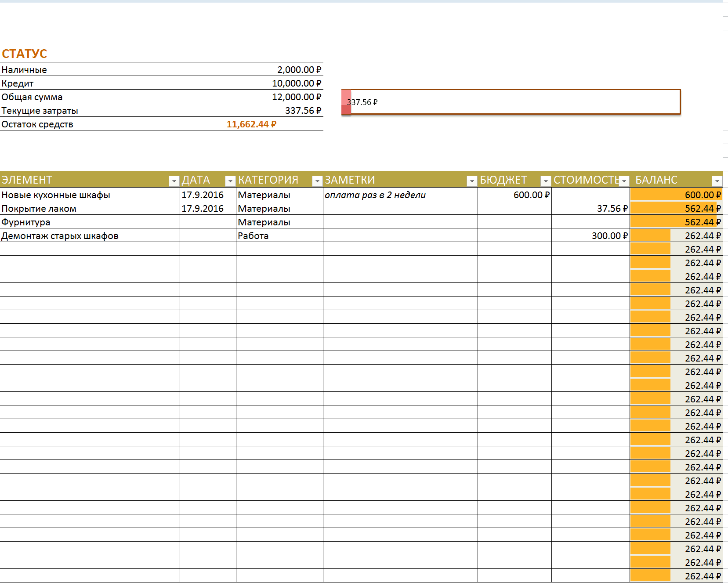Click the Общая сумма label
Viewport: 728px width, 586px height.
pyautogui.click(x=32, y=97)
